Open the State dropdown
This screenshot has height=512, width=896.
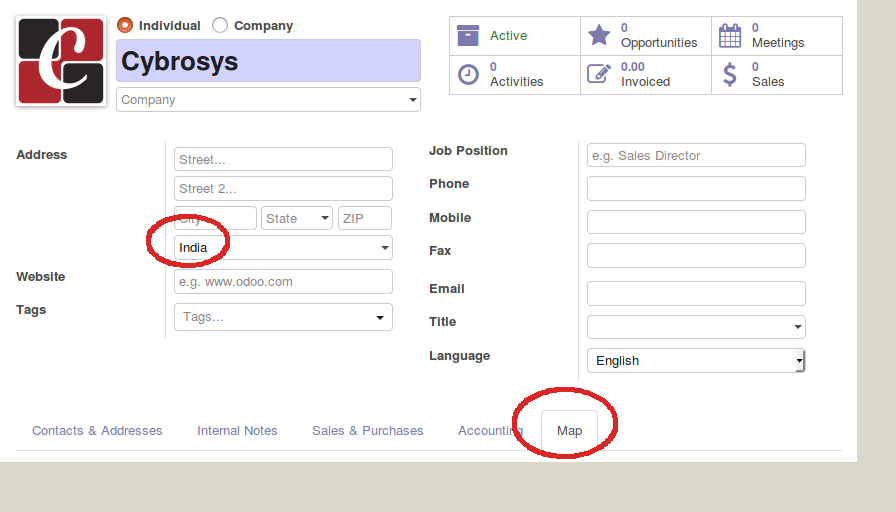coord(297,218)
